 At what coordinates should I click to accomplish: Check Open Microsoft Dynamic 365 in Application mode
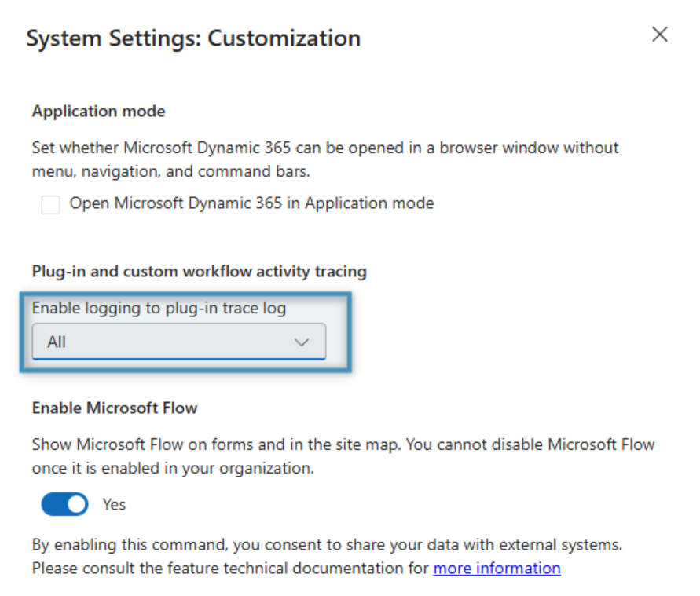50,205
